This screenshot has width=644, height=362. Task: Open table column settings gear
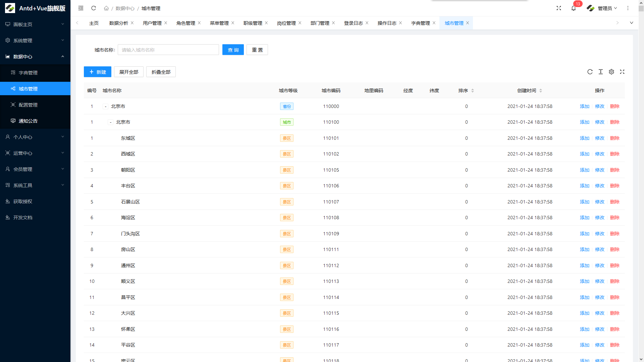pos(611,72)
